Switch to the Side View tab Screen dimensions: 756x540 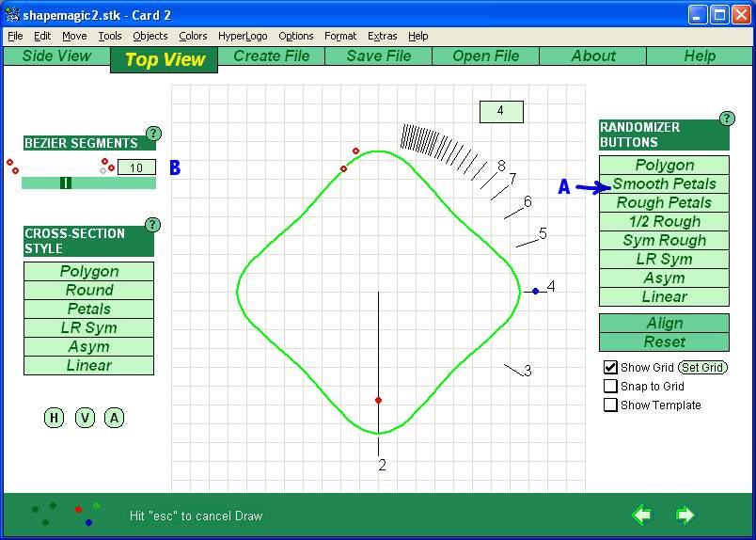56,56
